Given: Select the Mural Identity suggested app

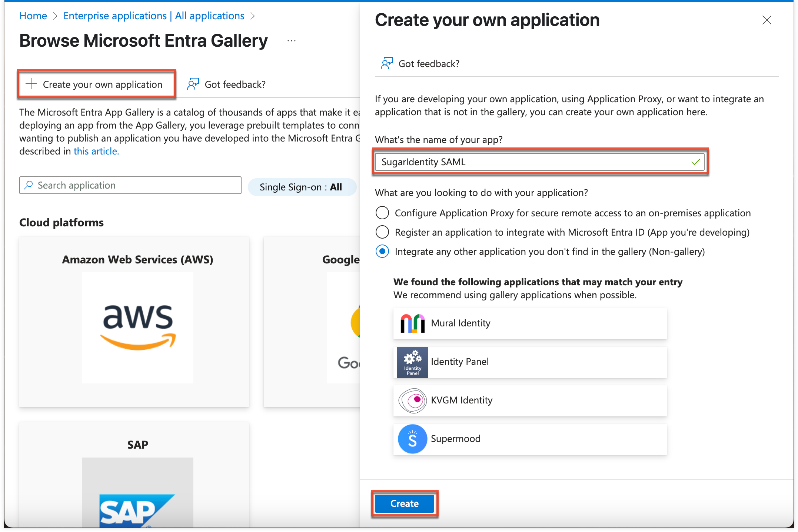Looking at the screenshot, I should (529, 323).
